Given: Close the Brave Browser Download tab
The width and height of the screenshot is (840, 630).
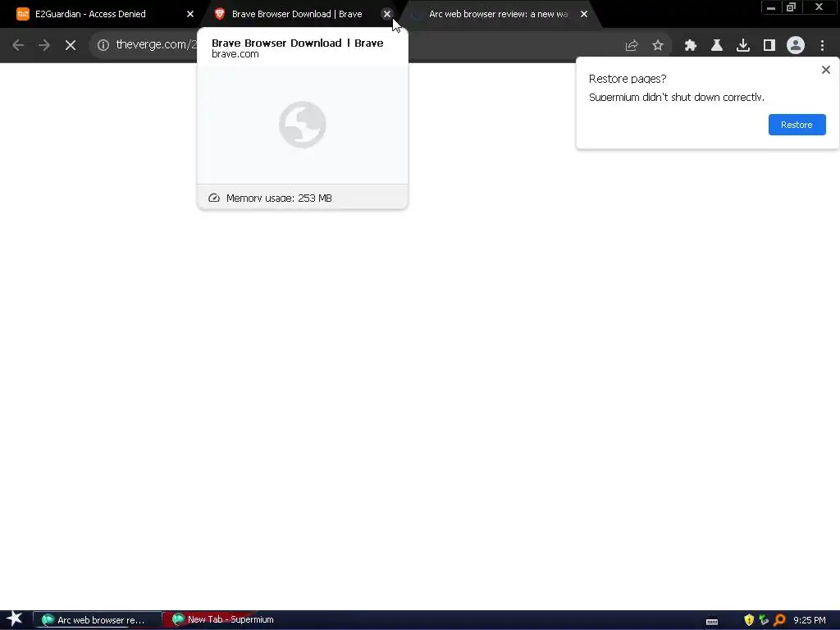Looking at the screenshot, I should coord(387,14).
